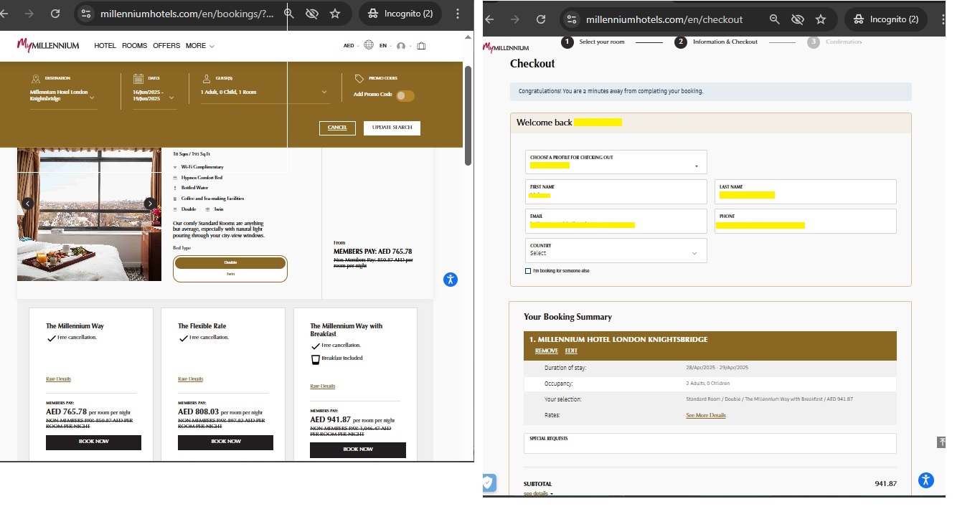Image resolution: width=980 pixels, height=509 pixels.
Task: Click UPDATE SEARCH button
Action: pos(392,128)
